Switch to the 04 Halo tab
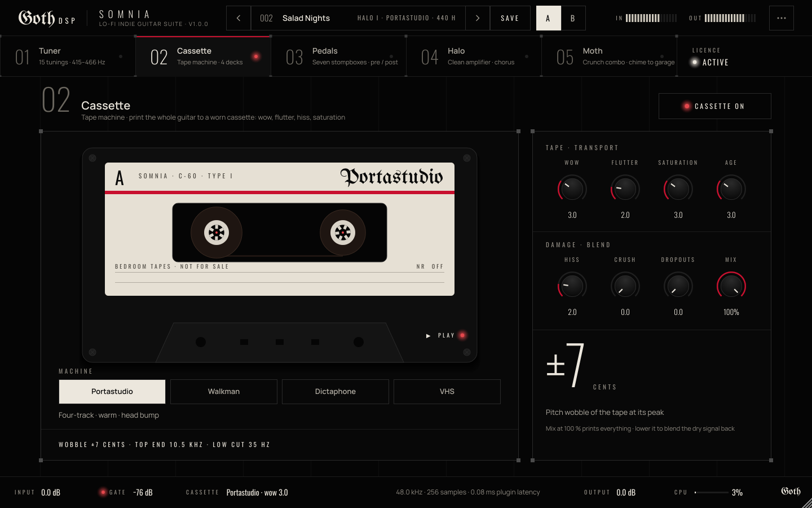The width and height of the screenshot is (812, 508). pos(474,56)
